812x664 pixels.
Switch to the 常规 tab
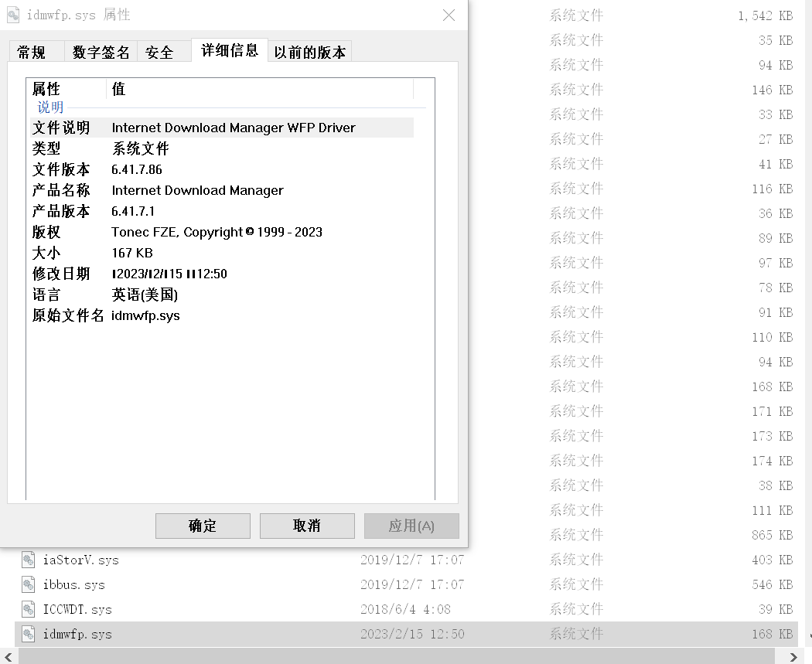pos(35,51)
